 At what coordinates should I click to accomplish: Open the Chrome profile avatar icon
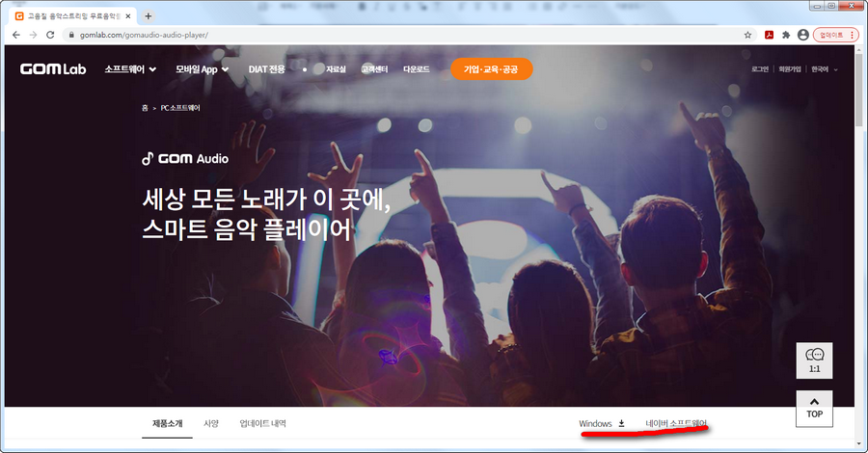tap(802, 35)
